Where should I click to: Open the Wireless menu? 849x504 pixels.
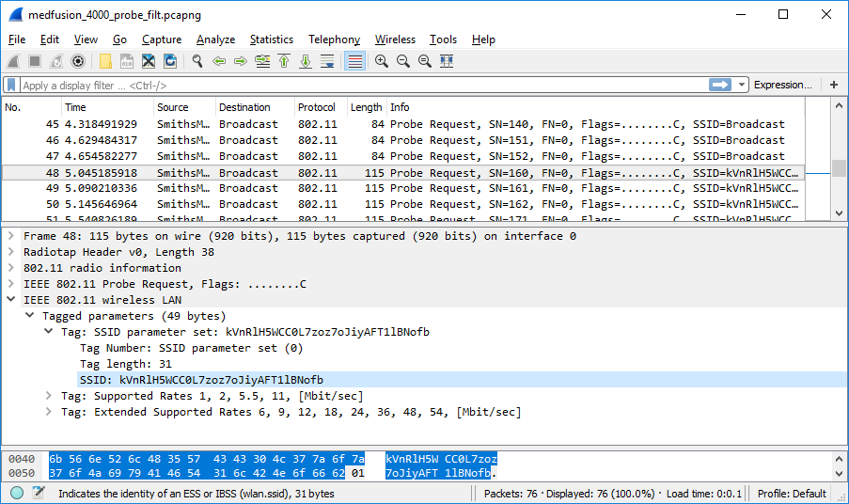(395, 39)
